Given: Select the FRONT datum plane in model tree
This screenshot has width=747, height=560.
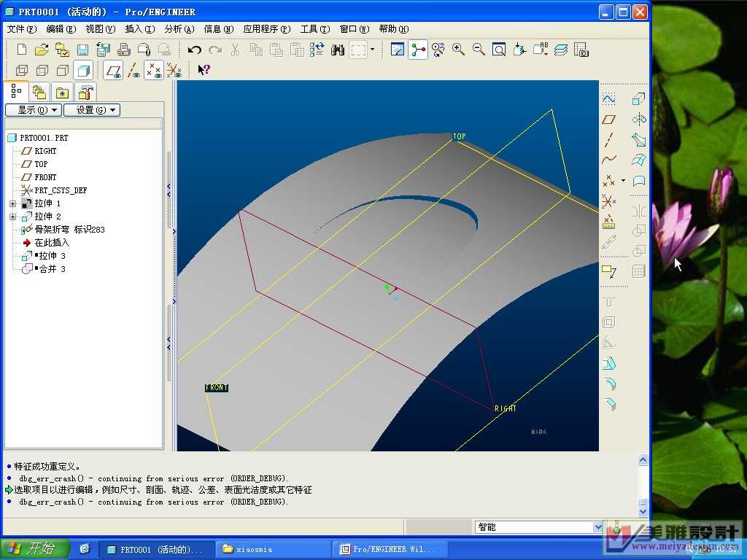Looking at the screenshot, I should pos(45,177).
